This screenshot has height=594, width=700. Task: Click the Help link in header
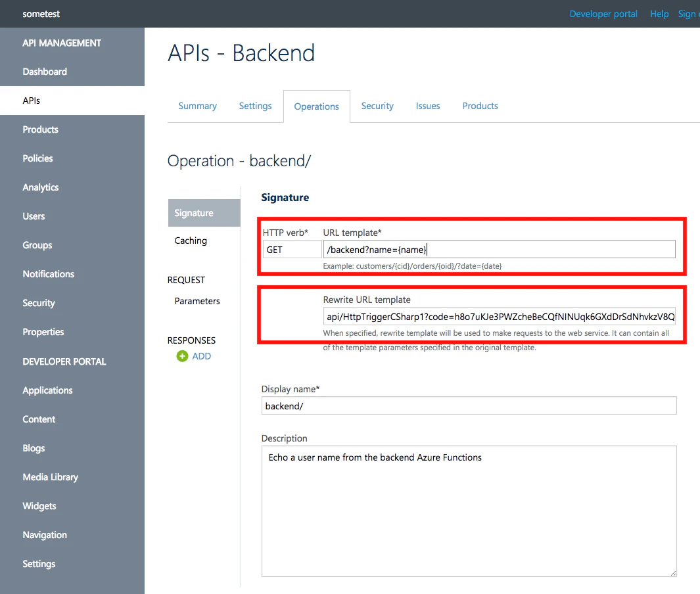click(659, 14)
